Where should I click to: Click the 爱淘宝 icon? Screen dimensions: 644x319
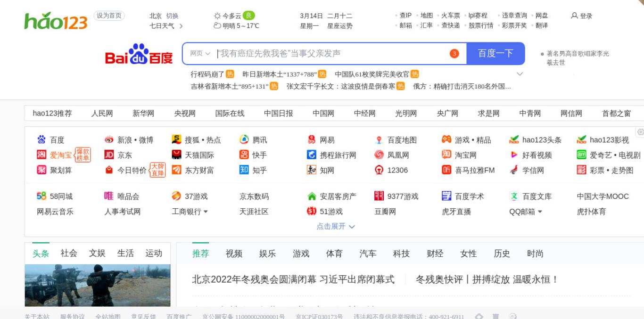pyautogui.click(x=41, y=155)
